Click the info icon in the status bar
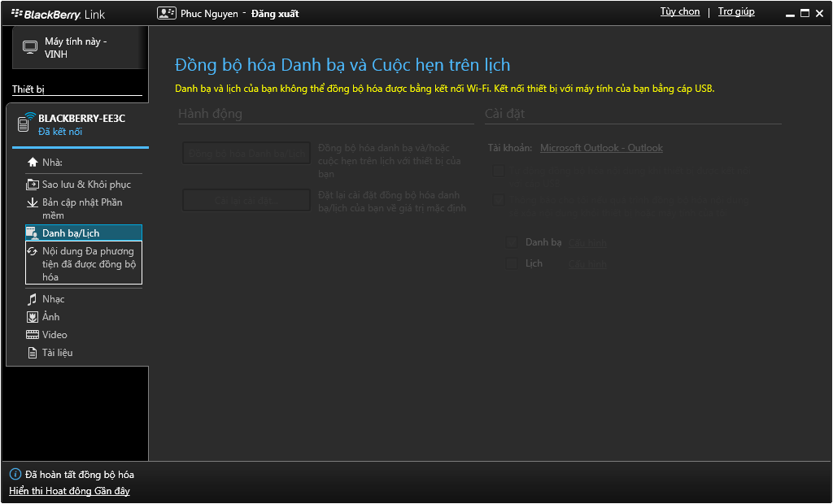The image size is (833, 504). tap(15, 474)
